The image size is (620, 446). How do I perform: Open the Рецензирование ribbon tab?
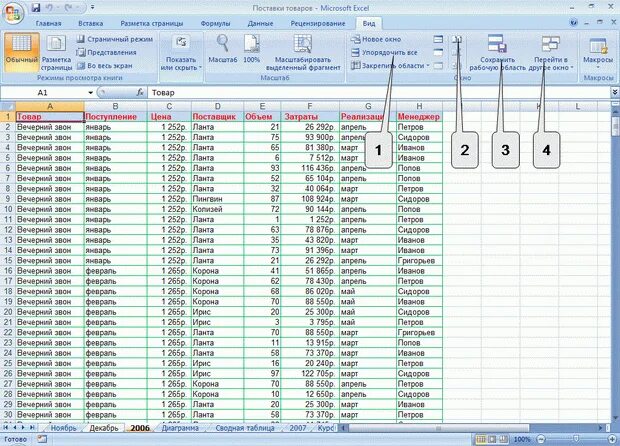point(318,23)
